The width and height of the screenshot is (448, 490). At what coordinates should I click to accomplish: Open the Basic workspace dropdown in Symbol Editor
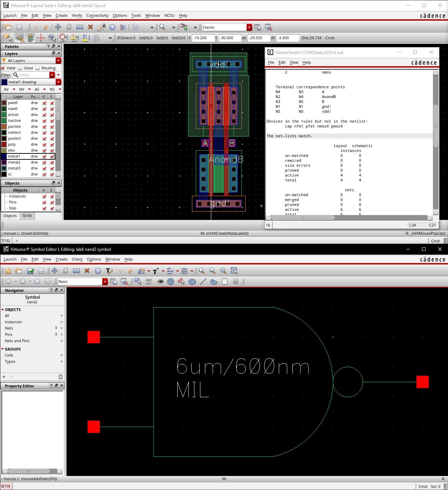pyautogui.click(x=105, y=282)
